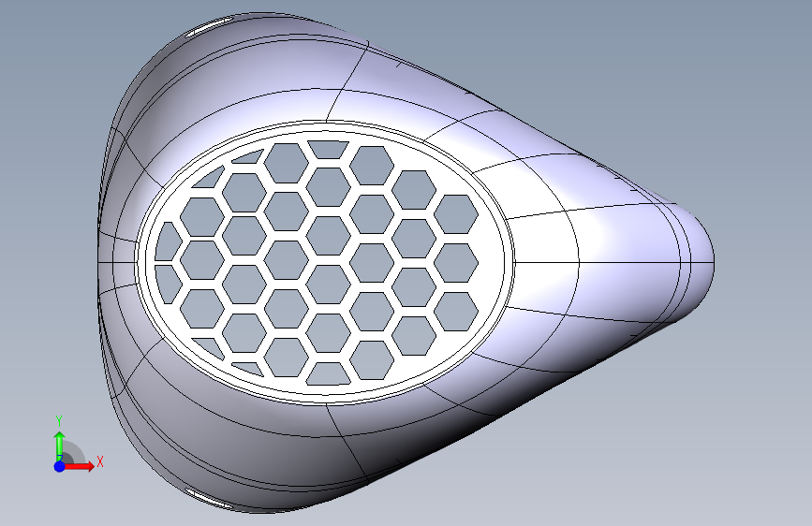Viewport: 812px width, 526px height.
Task: Click the blue Z axis ball at triad origin
Action: pos(60,466)
